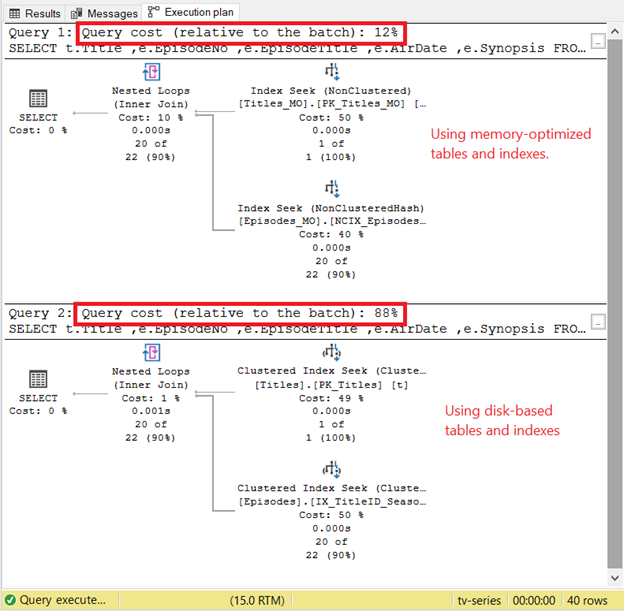Click 'Query 2: Query cost' header text

click(x=203, y=313)
